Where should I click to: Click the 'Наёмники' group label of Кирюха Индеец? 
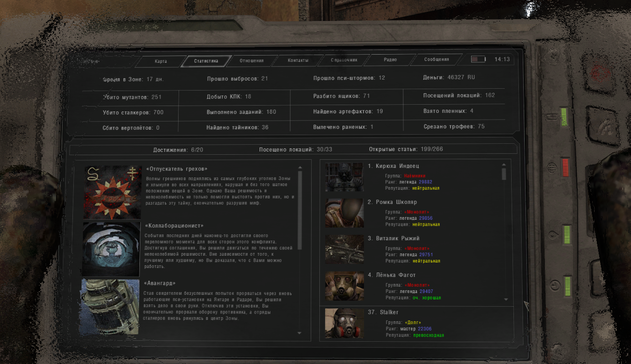click(x=415, y=175)
